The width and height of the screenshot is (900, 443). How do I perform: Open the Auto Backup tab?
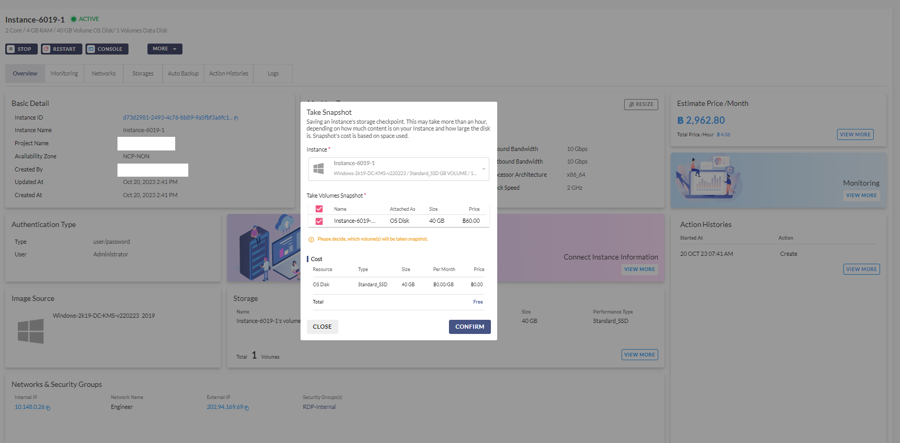pyautogui.click(x=182, y=74)
